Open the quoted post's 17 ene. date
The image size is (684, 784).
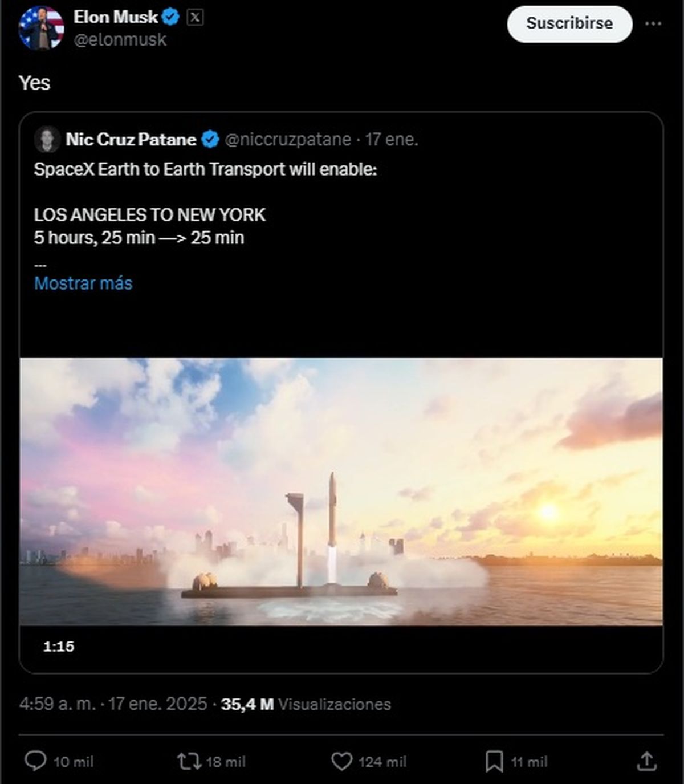[392, 139]
